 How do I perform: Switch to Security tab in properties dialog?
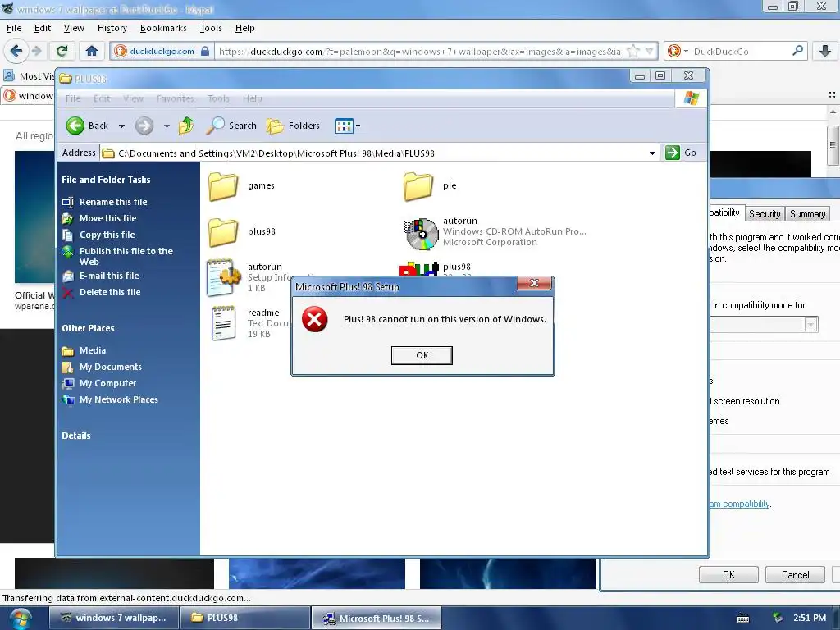[x=765, y=214]
